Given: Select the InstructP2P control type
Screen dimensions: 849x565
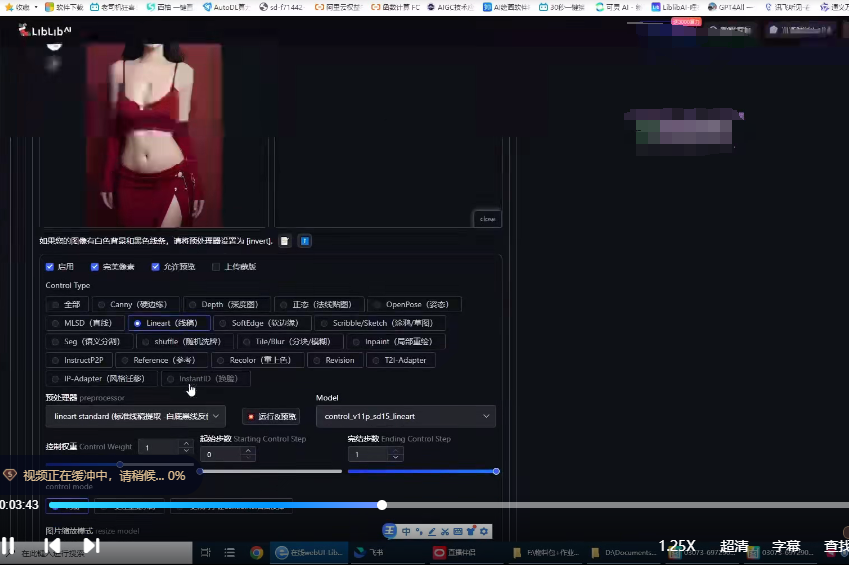Looking at the screenshot, I should (80, 360).
